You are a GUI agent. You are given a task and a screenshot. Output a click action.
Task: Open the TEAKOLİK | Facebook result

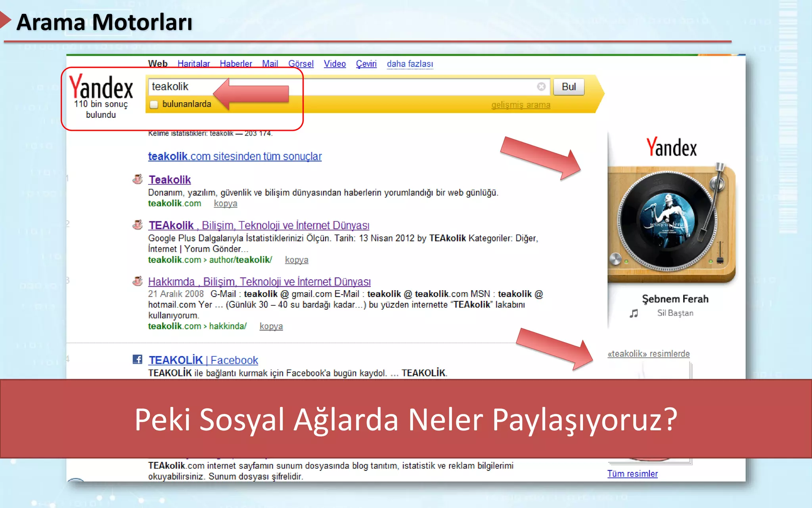203,360
